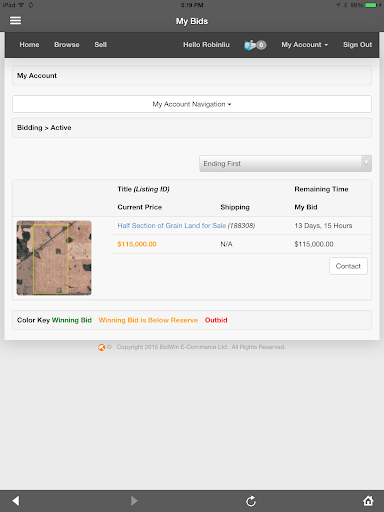Tap the back arrow in bottom bar
The image size is (384, 512).
[x=16, y=500]
